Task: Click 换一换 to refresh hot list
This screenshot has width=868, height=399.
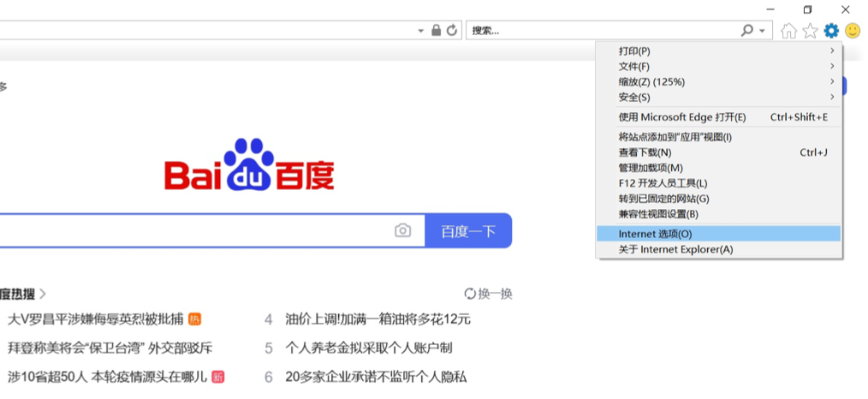Action: pos(496,294)
